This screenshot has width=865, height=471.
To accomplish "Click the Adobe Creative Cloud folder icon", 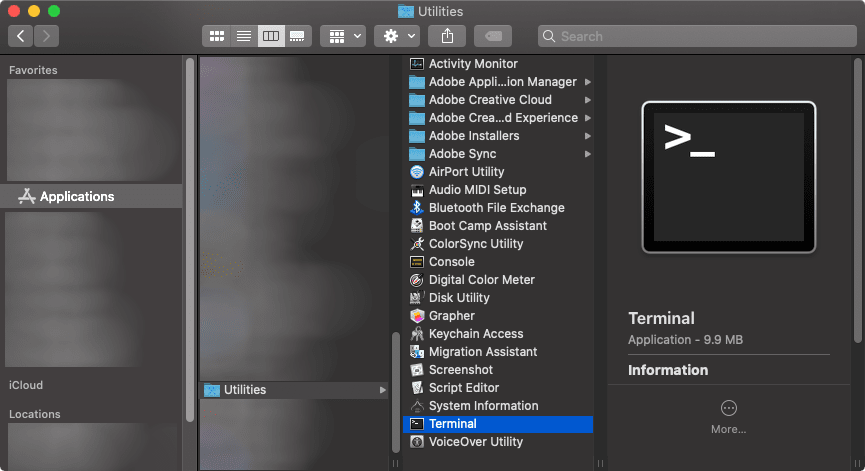I will point(417,100).
